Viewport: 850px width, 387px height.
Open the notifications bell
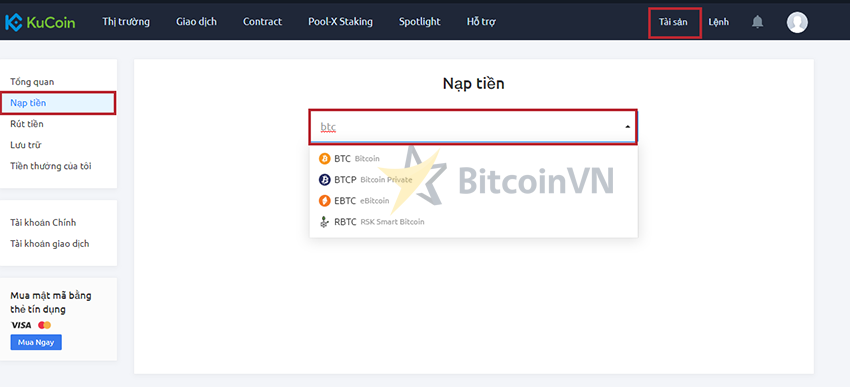[757, 22]
